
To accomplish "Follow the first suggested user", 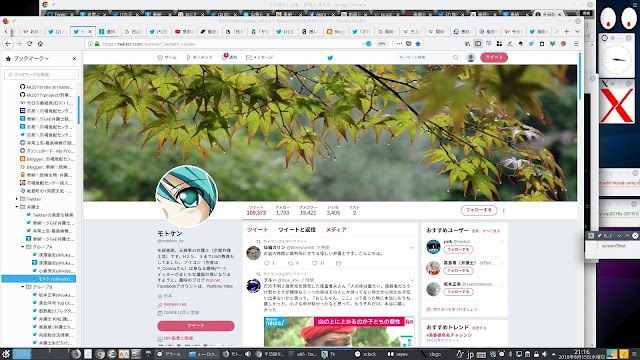I will click(x=458, y=249).
